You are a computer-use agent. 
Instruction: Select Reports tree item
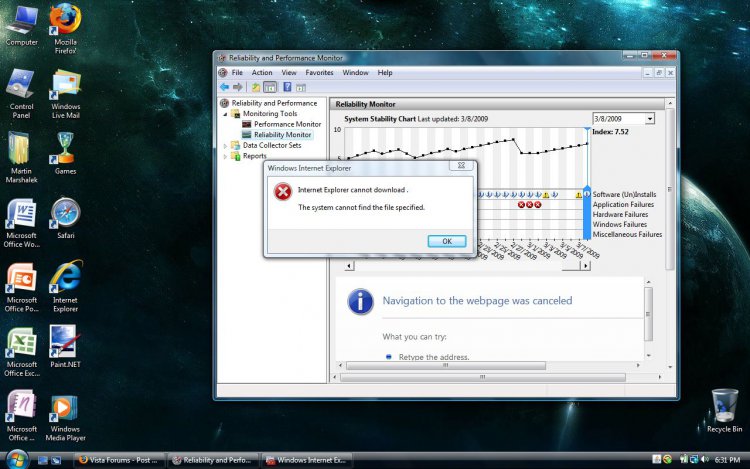click(x=254, y=156)
